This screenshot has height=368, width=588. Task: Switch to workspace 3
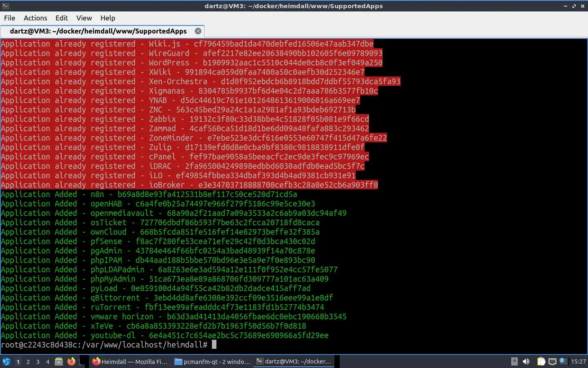tap(38, 362)
